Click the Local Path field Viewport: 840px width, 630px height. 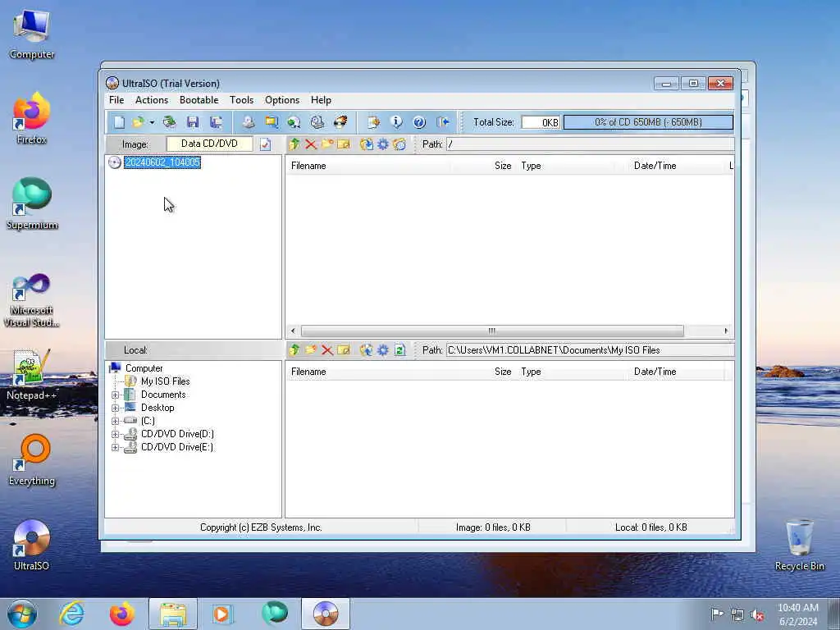coord(590,349)
